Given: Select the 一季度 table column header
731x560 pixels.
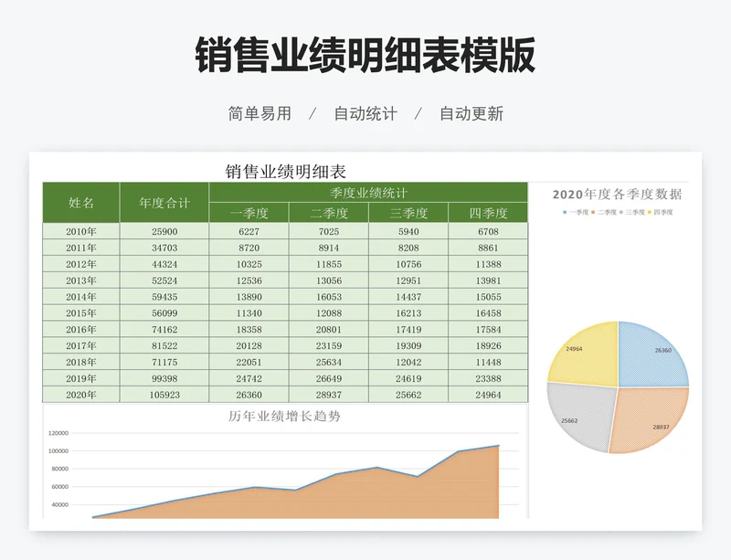Looking at the screenshot, I should (x=249, y=213).
